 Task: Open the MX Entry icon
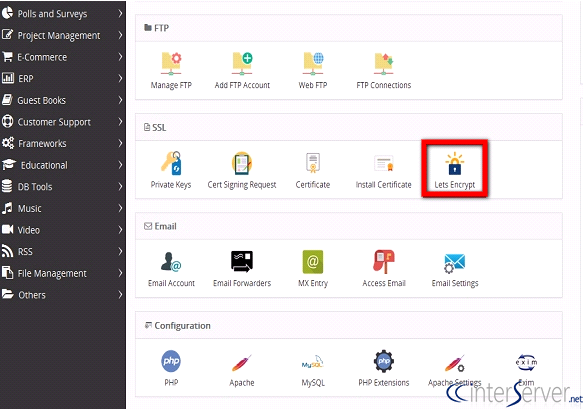coord(313,262)
